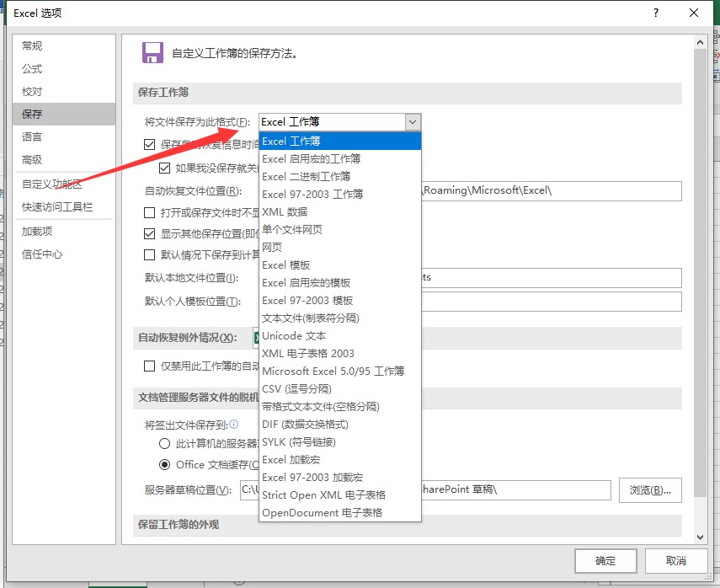The image size is (720, 588).
Task: Choose OpenDocument 电子表格 format
Action: [x=322, y=512]
